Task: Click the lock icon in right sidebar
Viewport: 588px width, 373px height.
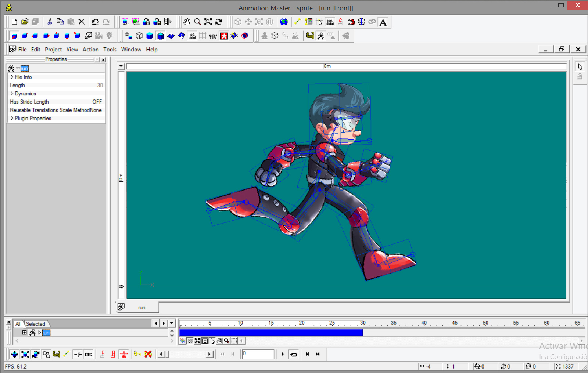Action: click(580, 77)
